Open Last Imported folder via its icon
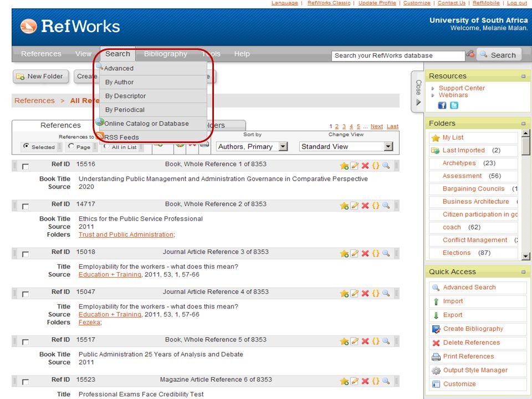Viewport: 532px width, 399px height. [x=436, y=150]
